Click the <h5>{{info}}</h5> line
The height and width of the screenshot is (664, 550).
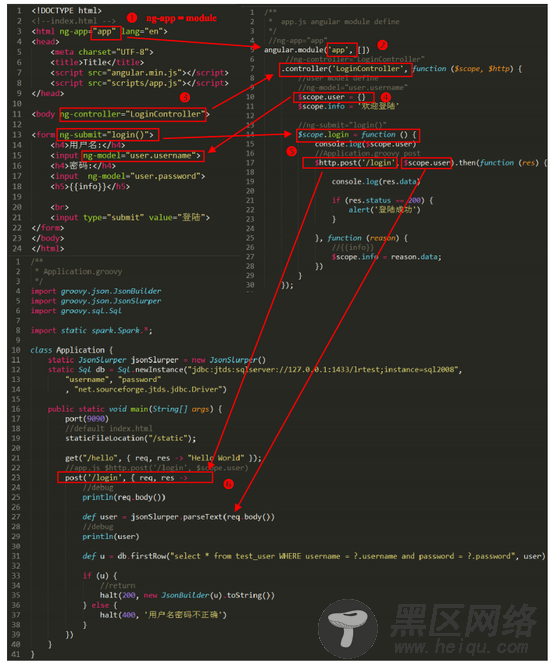pyautogui.click(x=90, y=186)
